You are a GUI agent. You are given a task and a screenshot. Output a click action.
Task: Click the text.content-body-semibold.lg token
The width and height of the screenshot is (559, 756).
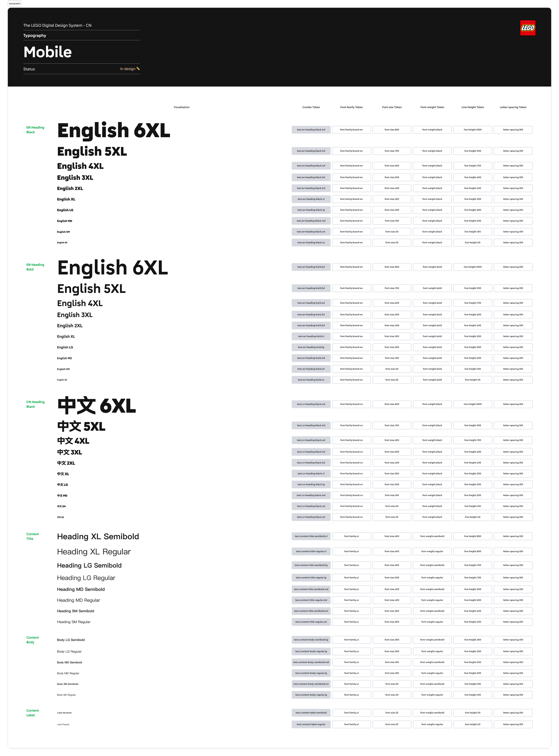point(311,640)
